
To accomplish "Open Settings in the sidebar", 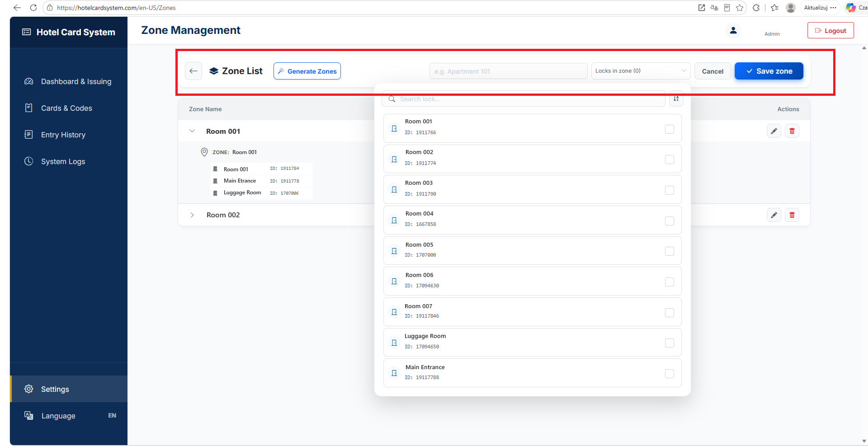I will (69, 389).
